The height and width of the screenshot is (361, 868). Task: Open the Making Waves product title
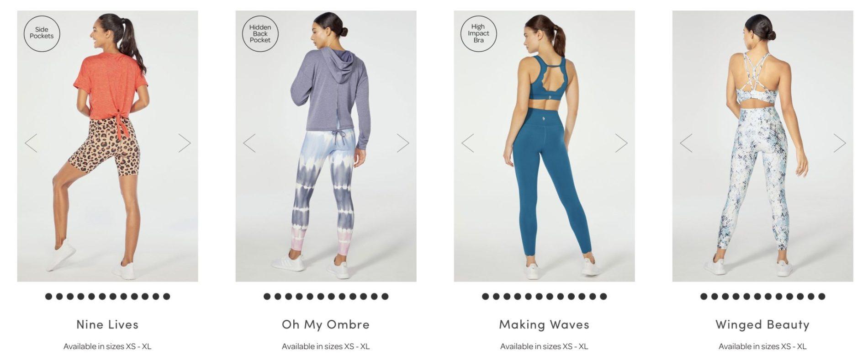(544, 324)
